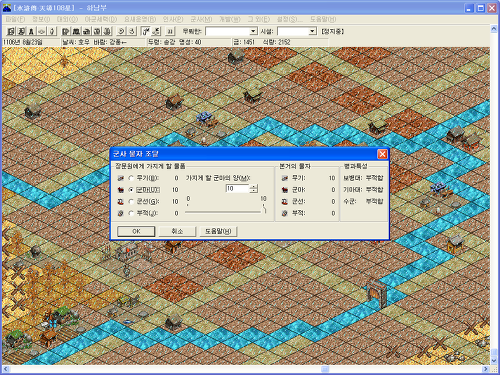
Task: Decrease the warhorse amount with spinner down arrow
Action: (x=254, y=191)
